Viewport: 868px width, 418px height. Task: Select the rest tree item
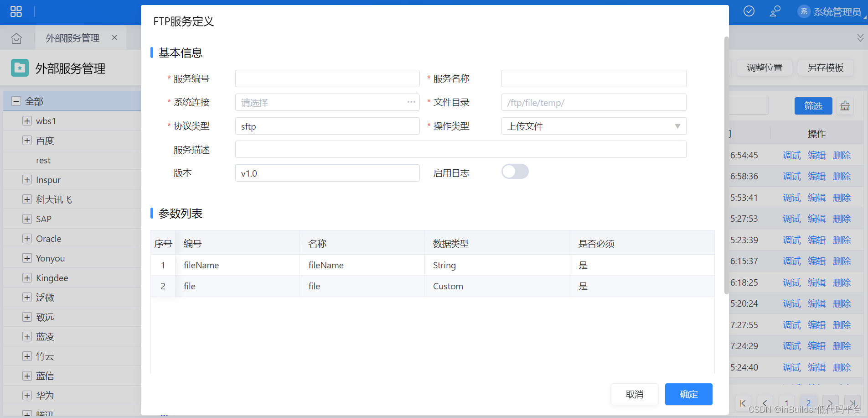point(43,160)
